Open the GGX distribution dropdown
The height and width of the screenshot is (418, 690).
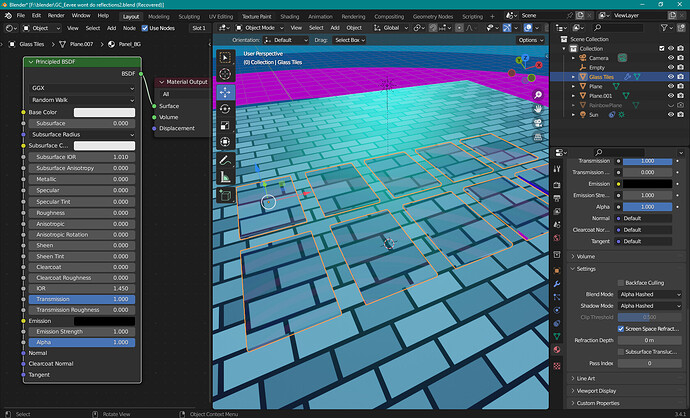coord(82,88)
